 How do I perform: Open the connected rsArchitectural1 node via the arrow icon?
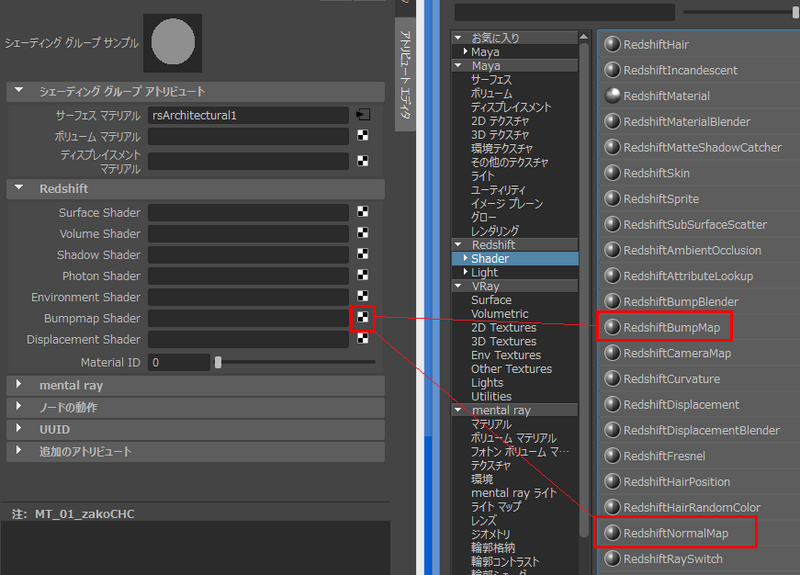363,115
